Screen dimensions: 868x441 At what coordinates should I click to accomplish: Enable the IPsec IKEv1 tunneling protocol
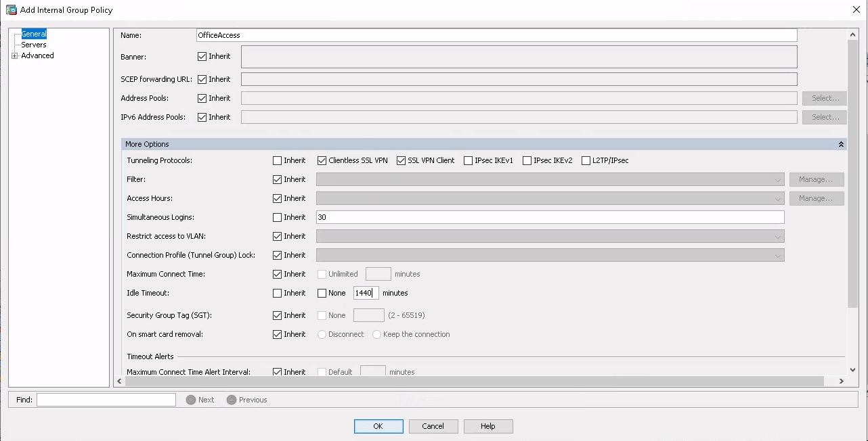click(468, 160)
